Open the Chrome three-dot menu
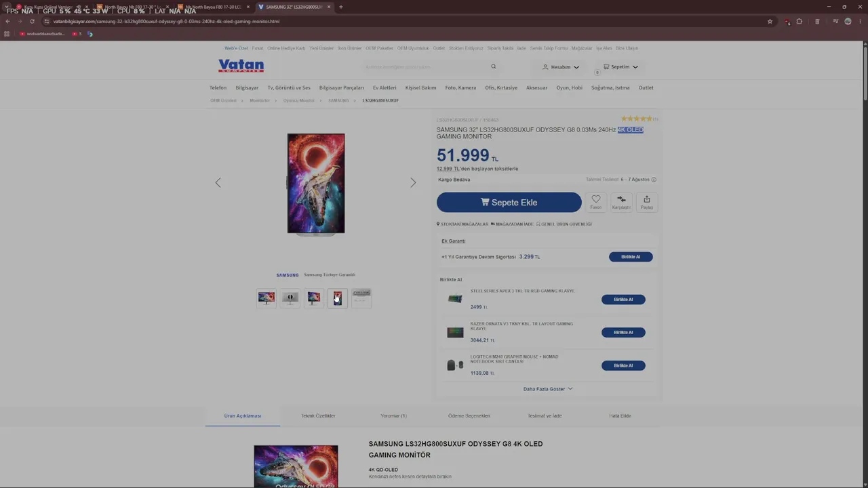The height and width of the screenshot is (488, 868). click(x=861, y=21)
